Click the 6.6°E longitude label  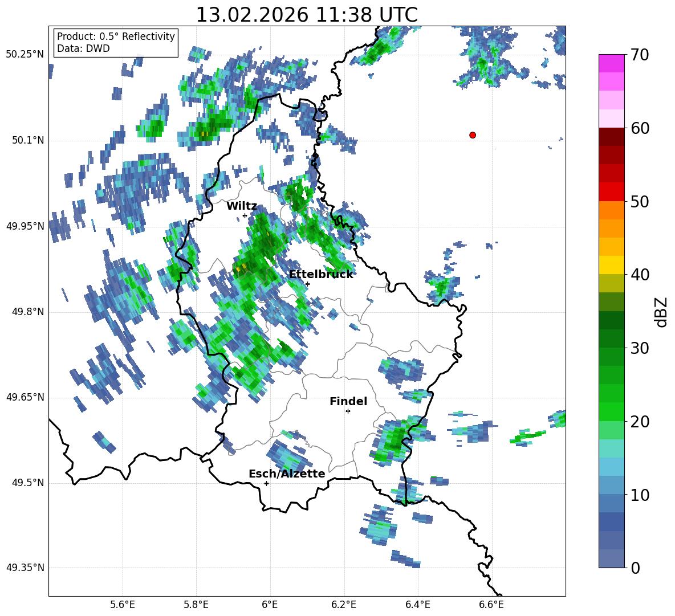click(491, 605)
